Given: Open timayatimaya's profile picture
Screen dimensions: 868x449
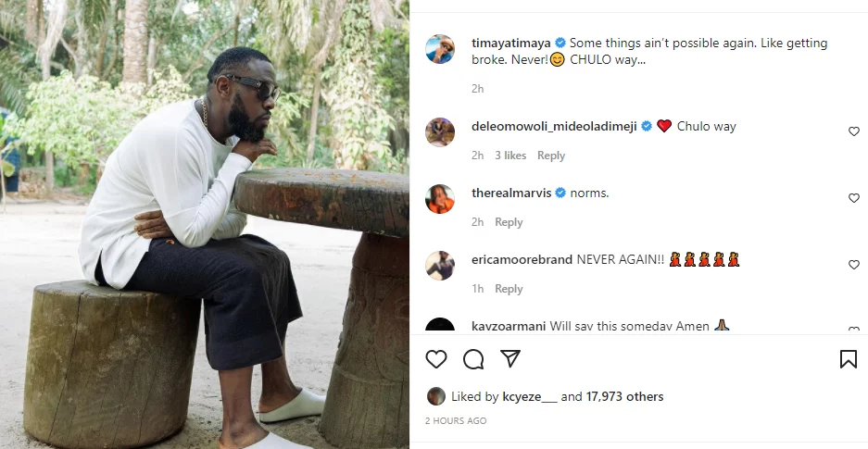Looking at the screenshot, I should click(x=440, y=49).
